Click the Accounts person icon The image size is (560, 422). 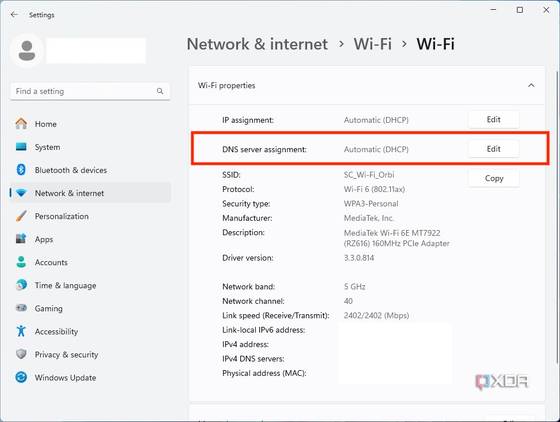pos(21,262)
